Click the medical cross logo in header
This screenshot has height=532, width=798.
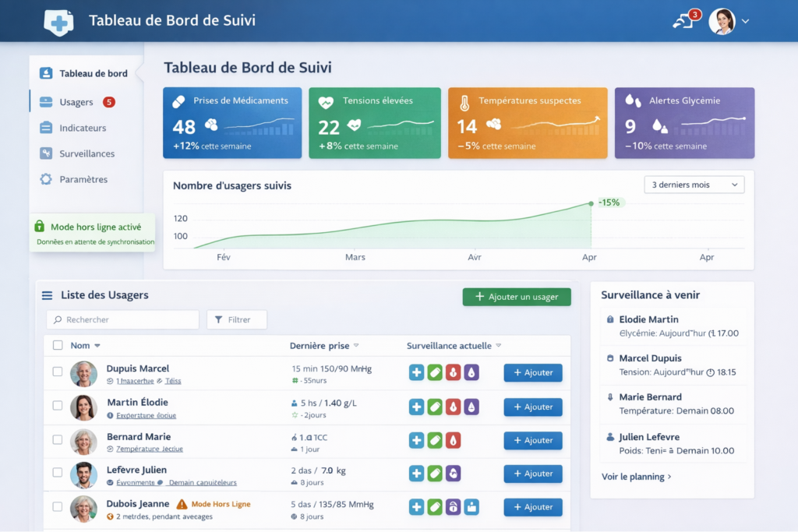58,22
